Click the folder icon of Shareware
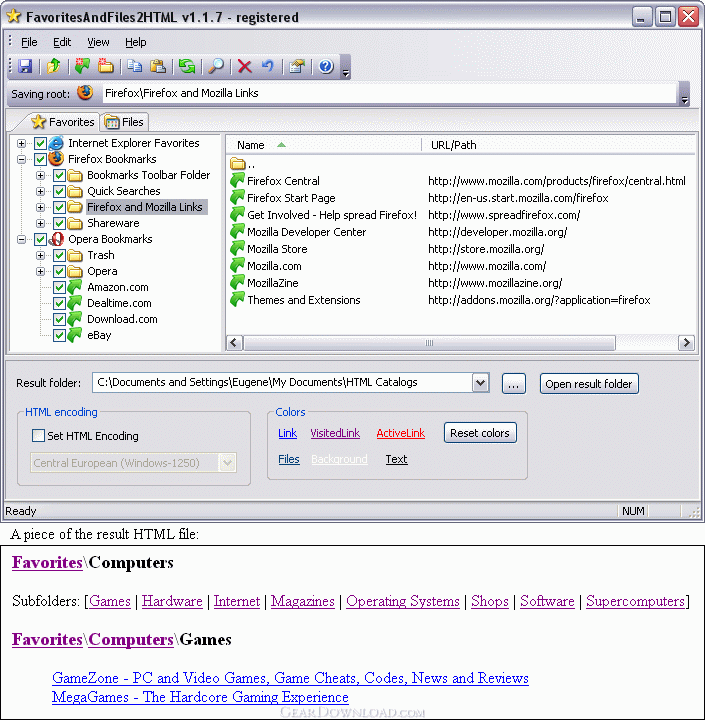This screenshot has width=705, height=720. (75, 223)
